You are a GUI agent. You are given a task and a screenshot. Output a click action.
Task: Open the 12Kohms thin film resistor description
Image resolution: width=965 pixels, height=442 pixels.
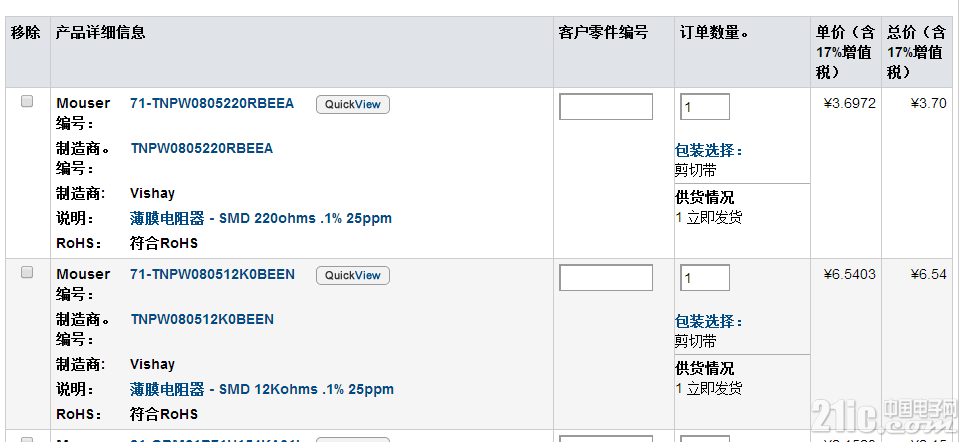coord(262,390)
